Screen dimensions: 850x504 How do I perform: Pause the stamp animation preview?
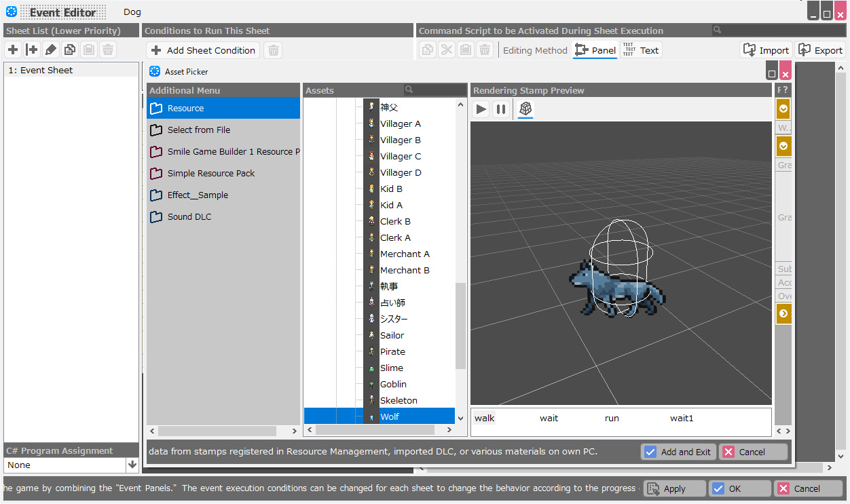point(501,109)
